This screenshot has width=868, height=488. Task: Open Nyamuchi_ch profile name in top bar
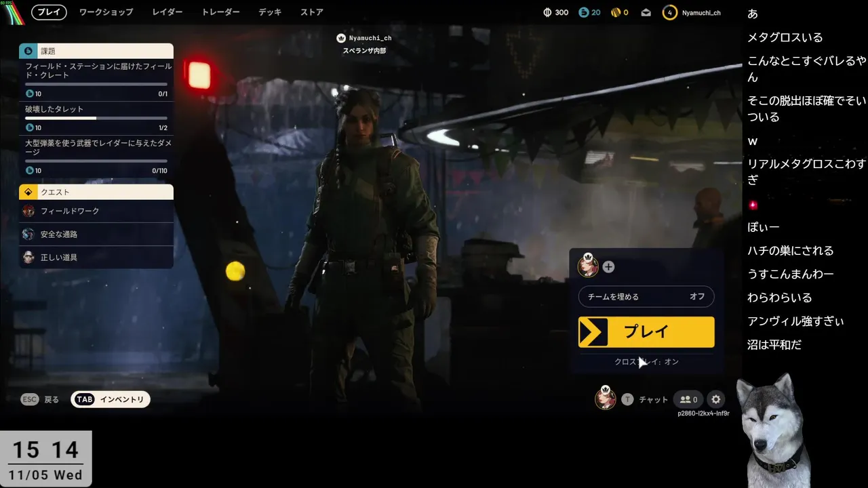tap(701, 13)
